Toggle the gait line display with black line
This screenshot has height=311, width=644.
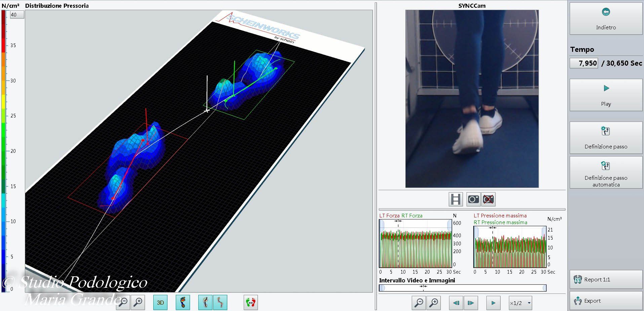(205, 303)
